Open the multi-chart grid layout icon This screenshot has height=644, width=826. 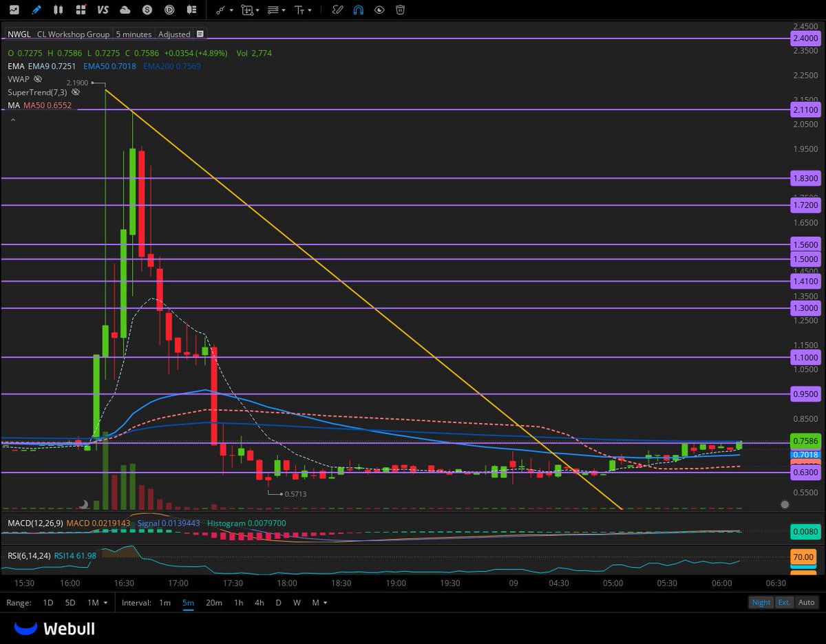pyautogui.click(x=81, y=10)
